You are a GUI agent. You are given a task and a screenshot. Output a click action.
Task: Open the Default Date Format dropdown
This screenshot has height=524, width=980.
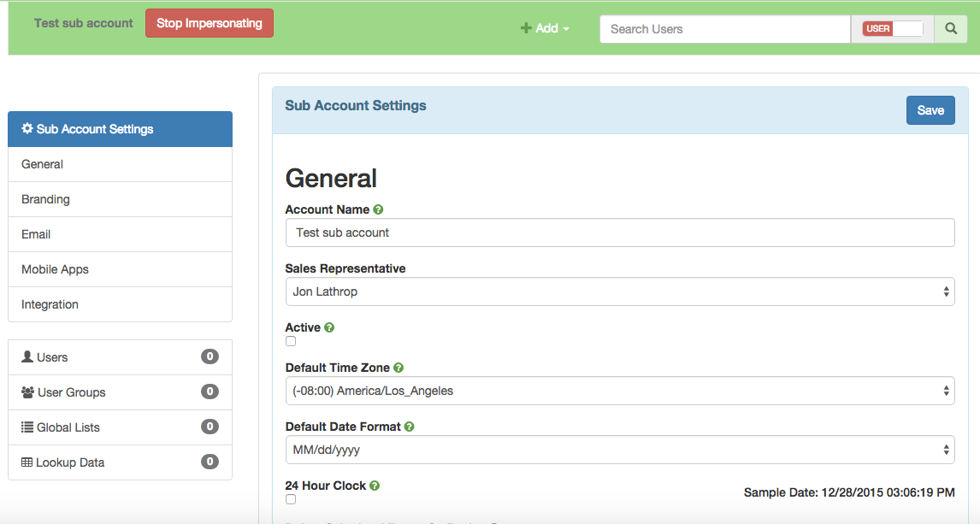pos(619,450)
